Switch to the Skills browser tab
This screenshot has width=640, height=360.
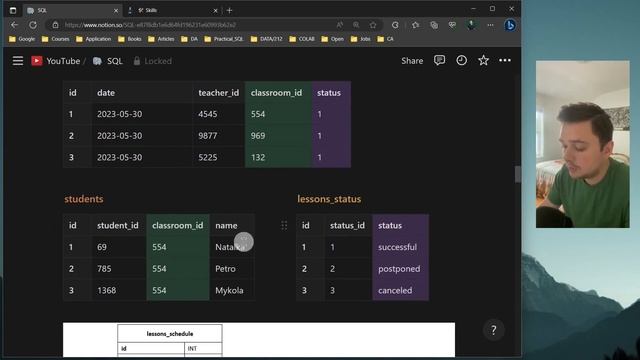[x=173, y=10]
